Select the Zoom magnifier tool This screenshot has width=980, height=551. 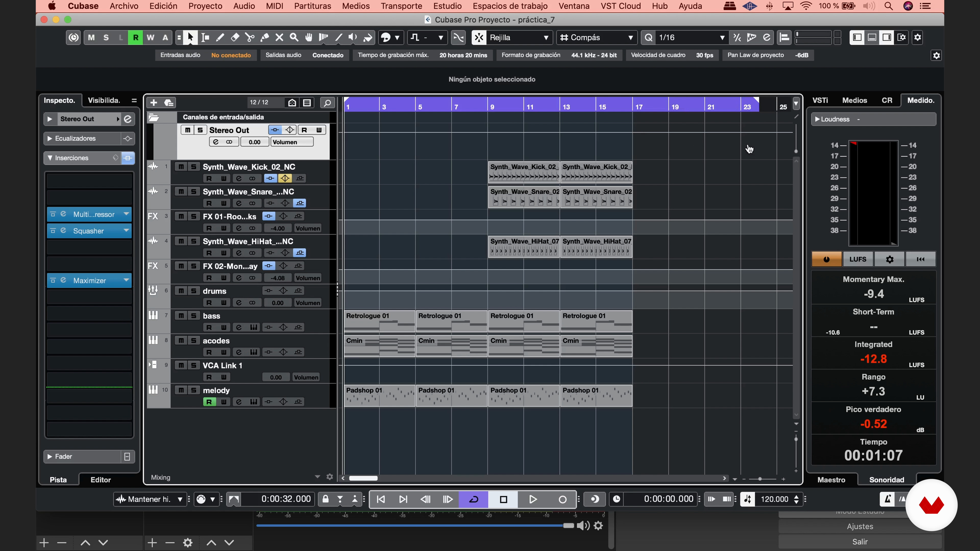coord(294,37)
